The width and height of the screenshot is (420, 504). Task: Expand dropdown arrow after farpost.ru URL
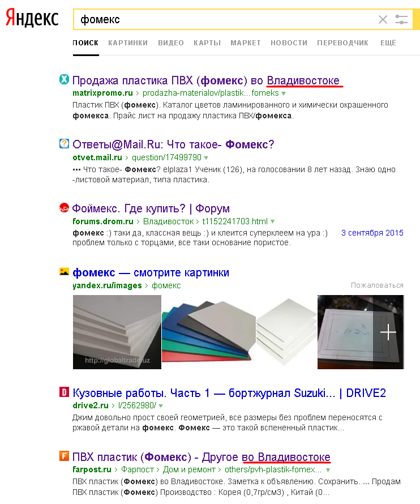click(x=328, y=470)
